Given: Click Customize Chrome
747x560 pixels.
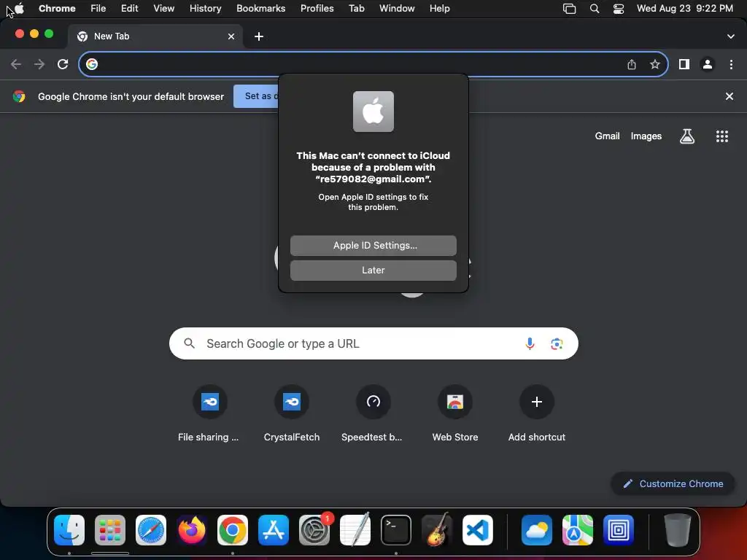Looking at the screenshot, I should (673, 483).
